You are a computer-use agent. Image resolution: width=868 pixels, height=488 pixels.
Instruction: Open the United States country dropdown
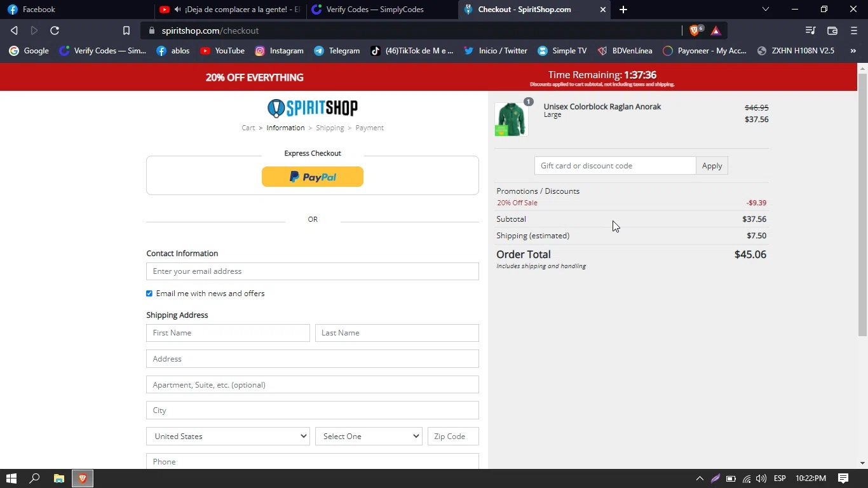[228, 437]
